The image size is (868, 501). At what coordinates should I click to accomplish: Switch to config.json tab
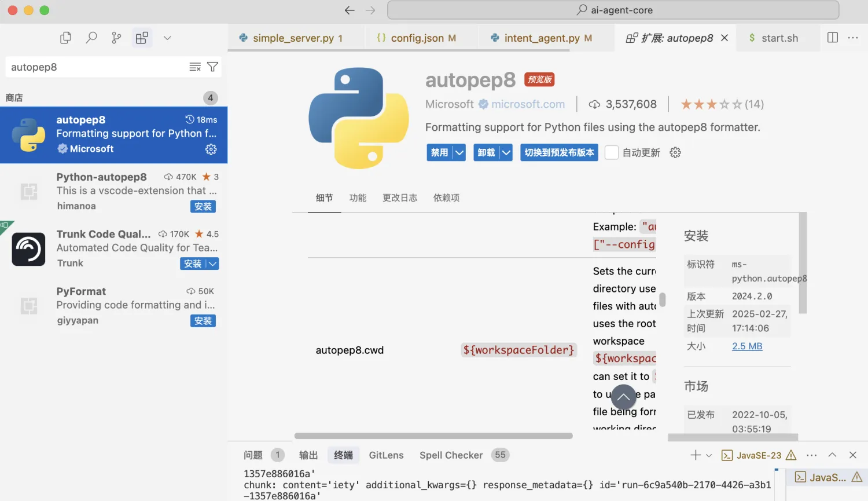(421, 38)
